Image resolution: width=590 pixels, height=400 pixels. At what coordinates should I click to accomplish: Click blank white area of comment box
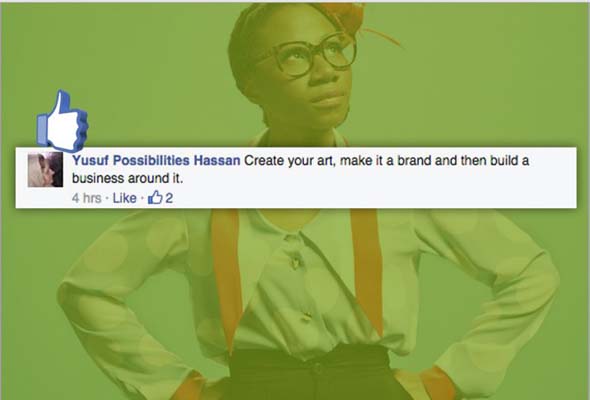point(376,192)
